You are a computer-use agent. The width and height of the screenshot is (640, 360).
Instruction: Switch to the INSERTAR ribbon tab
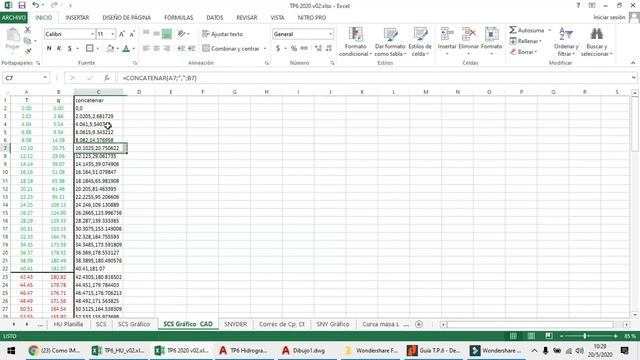tap(77, 18)
